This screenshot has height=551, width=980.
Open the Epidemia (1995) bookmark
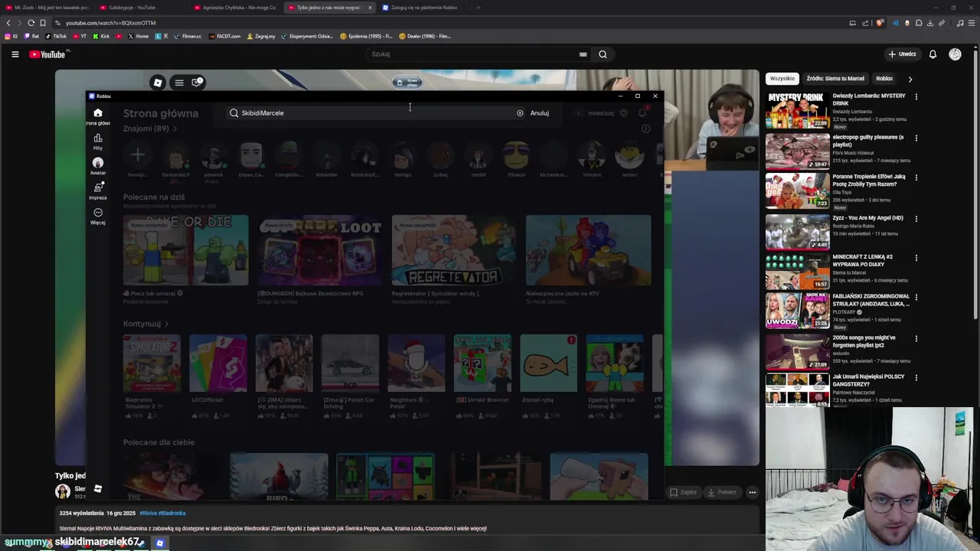(366, 36)
